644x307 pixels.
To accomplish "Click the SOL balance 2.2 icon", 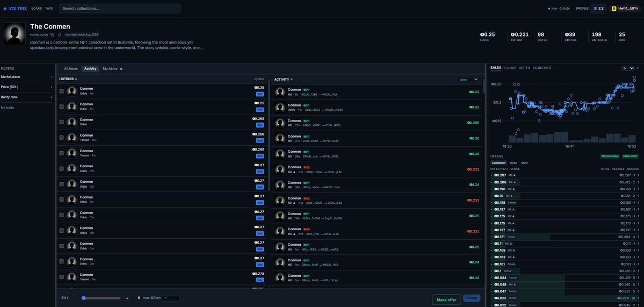I will pyautogui.click(x=595, y=8).
